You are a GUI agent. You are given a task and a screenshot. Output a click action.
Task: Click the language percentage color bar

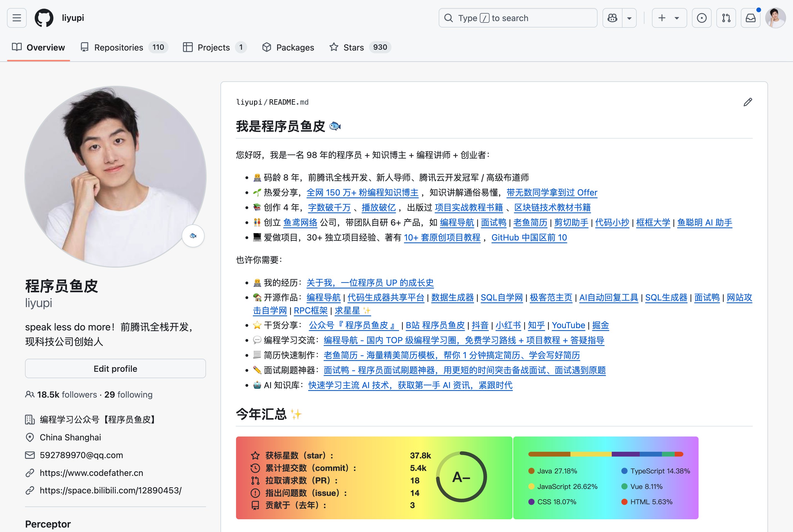pyautogui.click(x=605, y=454)
